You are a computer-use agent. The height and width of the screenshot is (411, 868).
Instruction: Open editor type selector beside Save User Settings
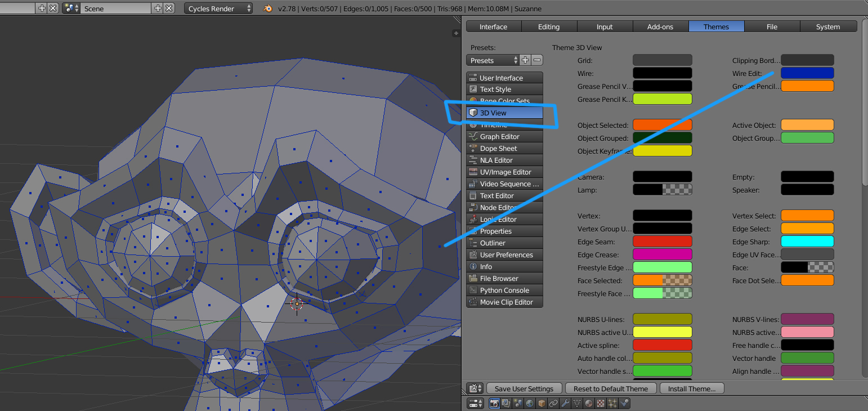click(x=475, y=388)
